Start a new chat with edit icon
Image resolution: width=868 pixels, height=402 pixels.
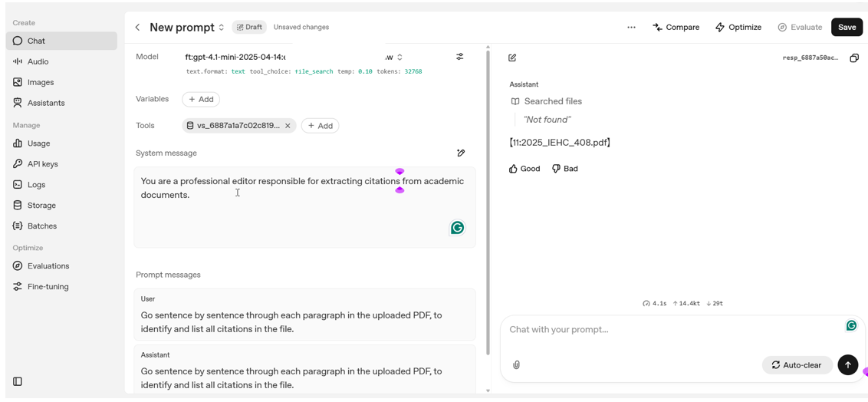(512, 58)
